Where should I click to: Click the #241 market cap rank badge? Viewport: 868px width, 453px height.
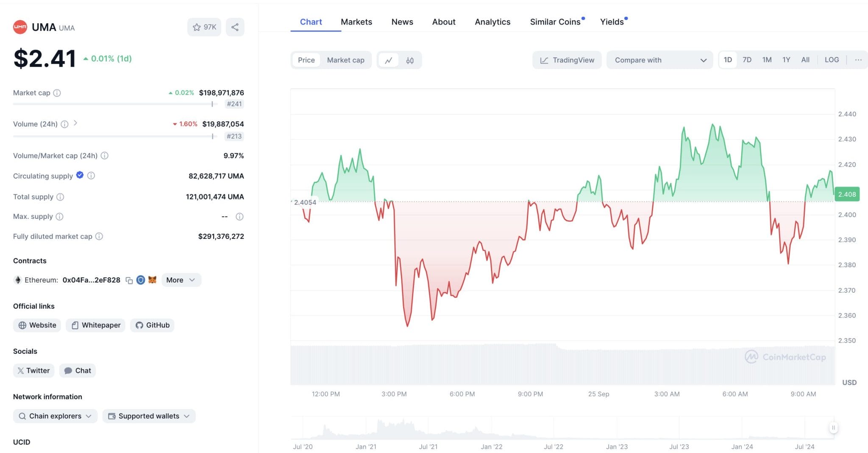[234, 104]
